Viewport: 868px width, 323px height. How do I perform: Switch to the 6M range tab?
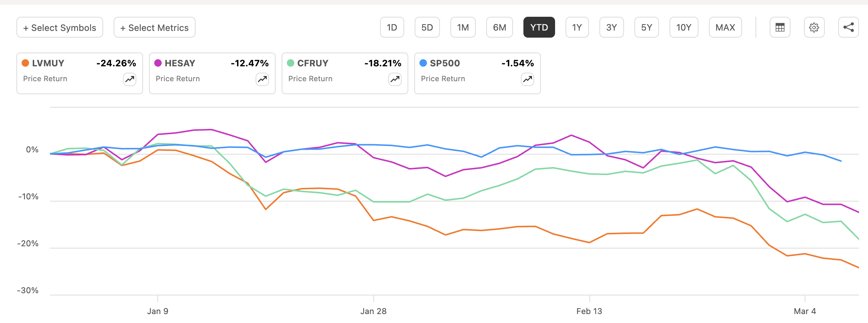499,27
